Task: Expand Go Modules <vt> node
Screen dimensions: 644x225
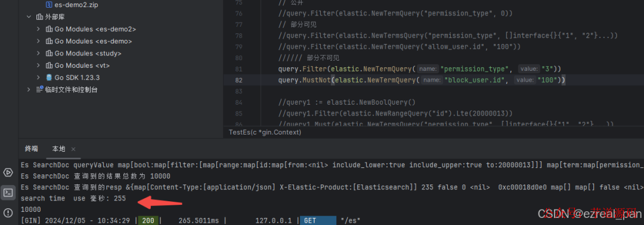Action: [x=38, y=65]
